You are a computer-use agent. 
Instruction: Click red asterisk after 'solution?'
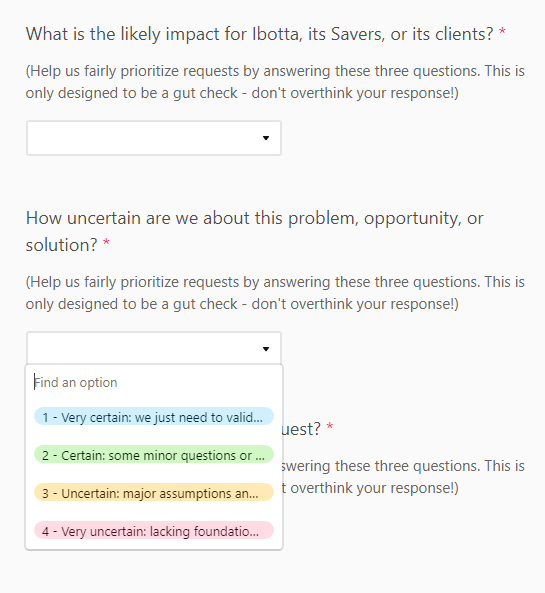[x=106, y=242]
